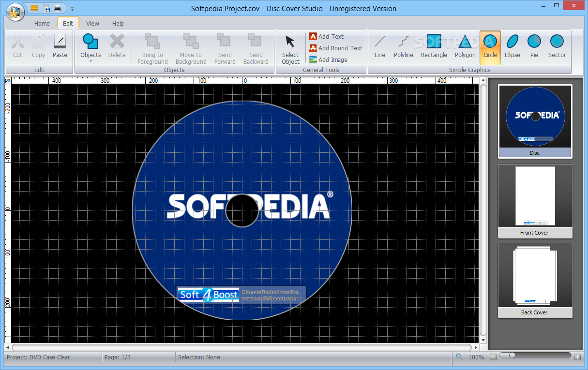Select the Ellipse tool
Viewport: 588px width, 370px height.
click(x=513, y=46)
